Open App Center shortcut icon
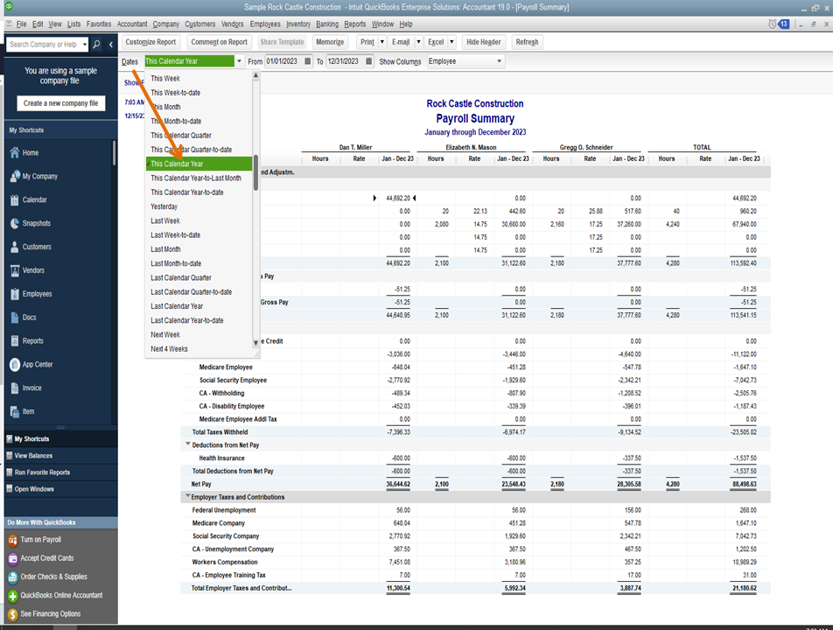This screenshot has height=630, width=840. tap(15, 365)
